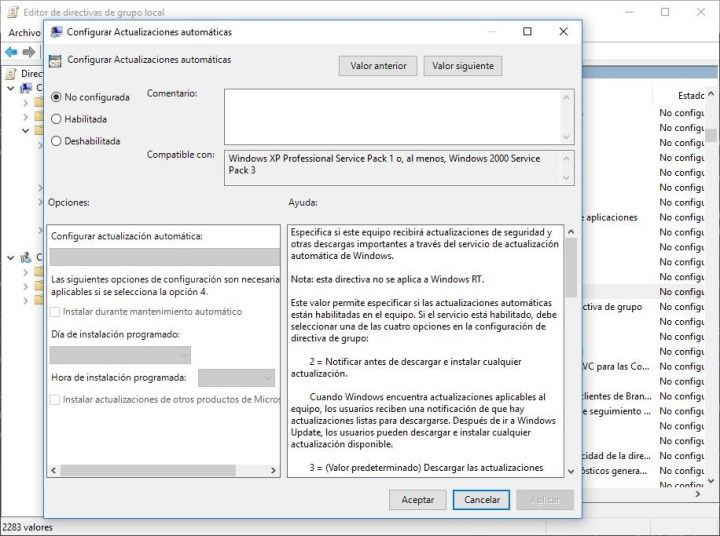Select the No configurada radio option
Screen dimensions: 720x536
click(56, 97)
